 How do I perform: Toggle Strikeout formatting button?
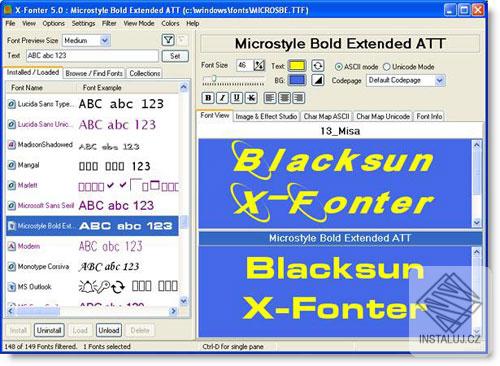coord(251,98)
